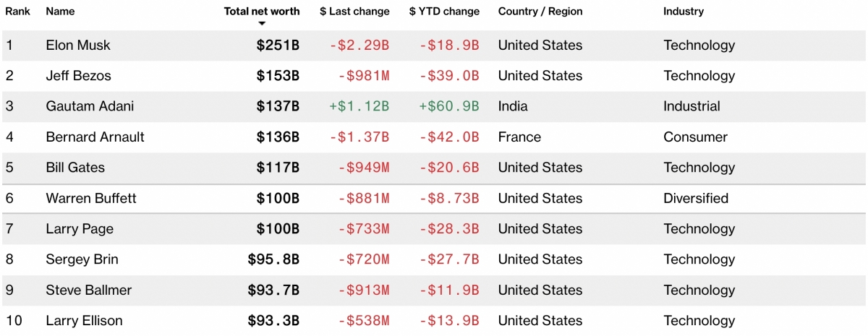Viewport: 868px width, 336px height.
Task: Click the sort arrow under Total net worth
Action: [262, 23]
